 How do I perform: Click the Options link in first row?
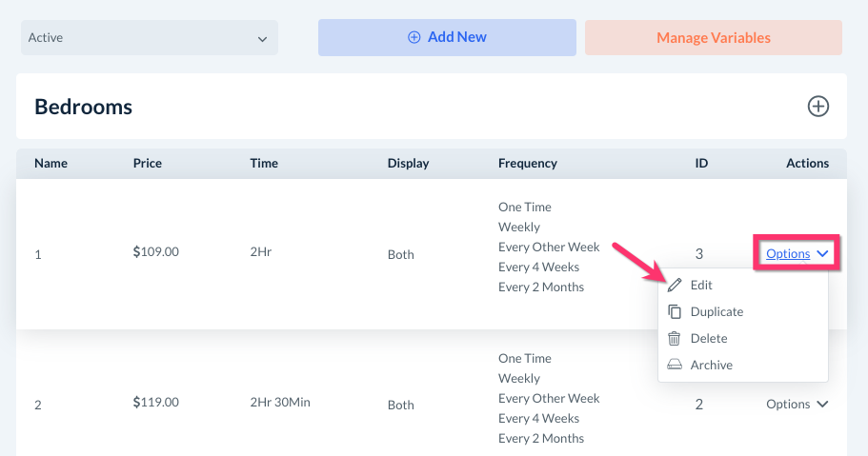pyautogui.click(x=788, y=254)
